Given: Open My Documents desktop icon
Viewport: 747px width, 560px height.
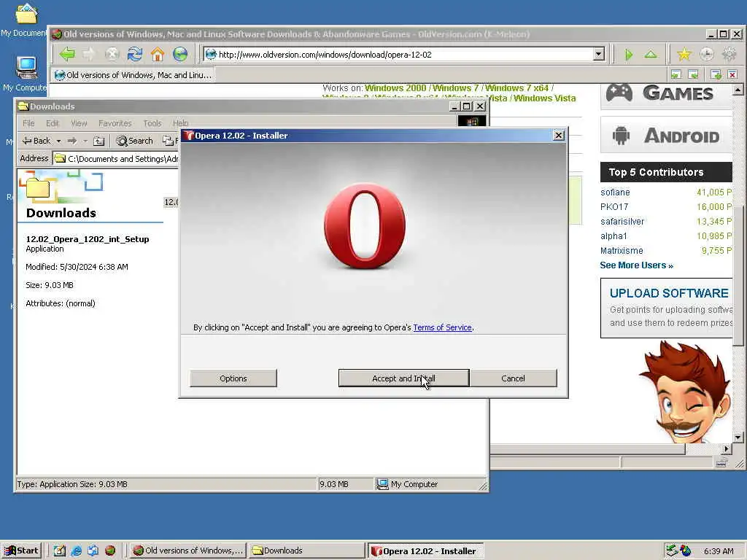Looking at the screenshot, I should coord(26,20).
